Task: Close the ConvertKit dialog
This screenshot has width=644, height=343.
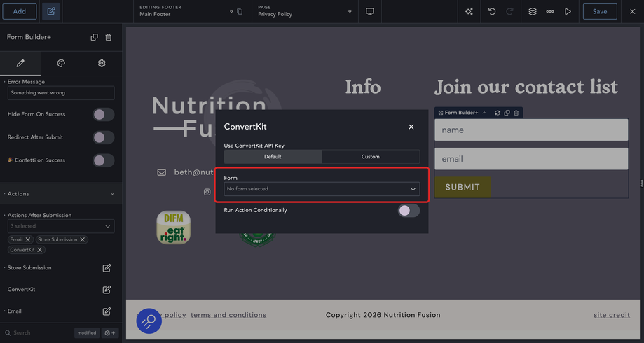Action: 411,127
